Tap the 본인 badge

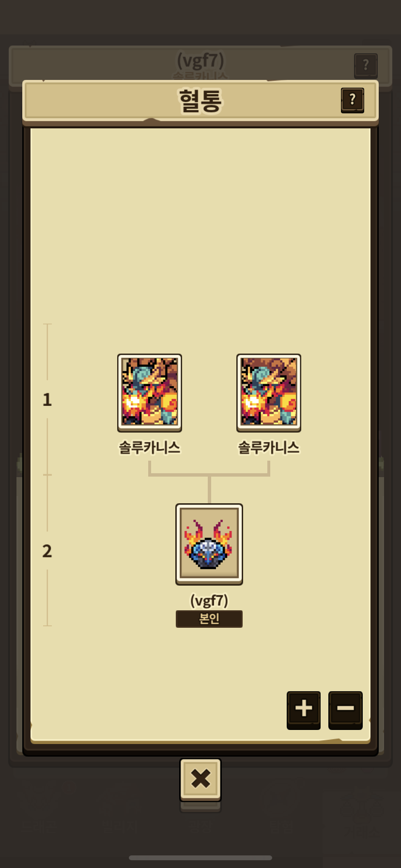click(209, 619)
